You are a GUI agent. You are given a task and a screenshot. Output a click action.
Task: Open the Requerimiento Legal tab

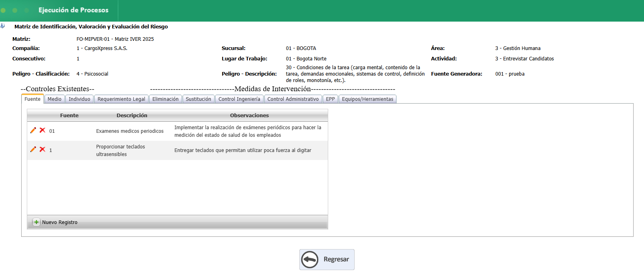coord(121,99)
